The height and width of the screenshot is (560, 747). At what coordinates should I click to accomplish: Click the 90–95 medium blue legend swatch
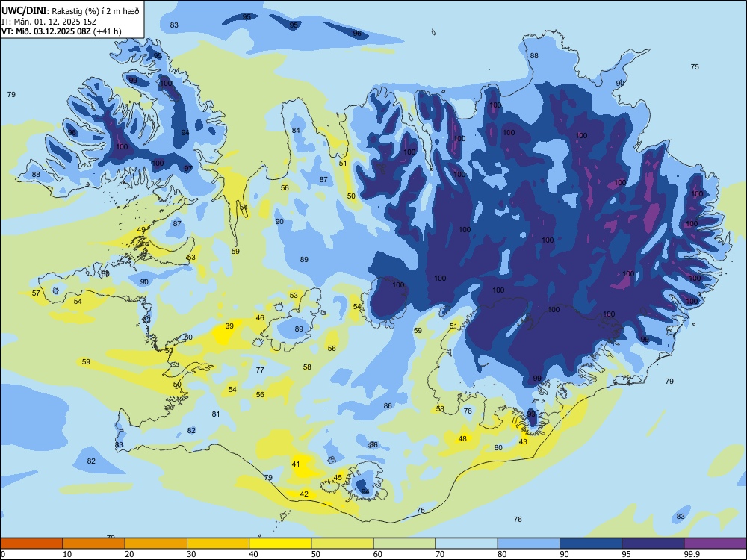pos(591,544)
